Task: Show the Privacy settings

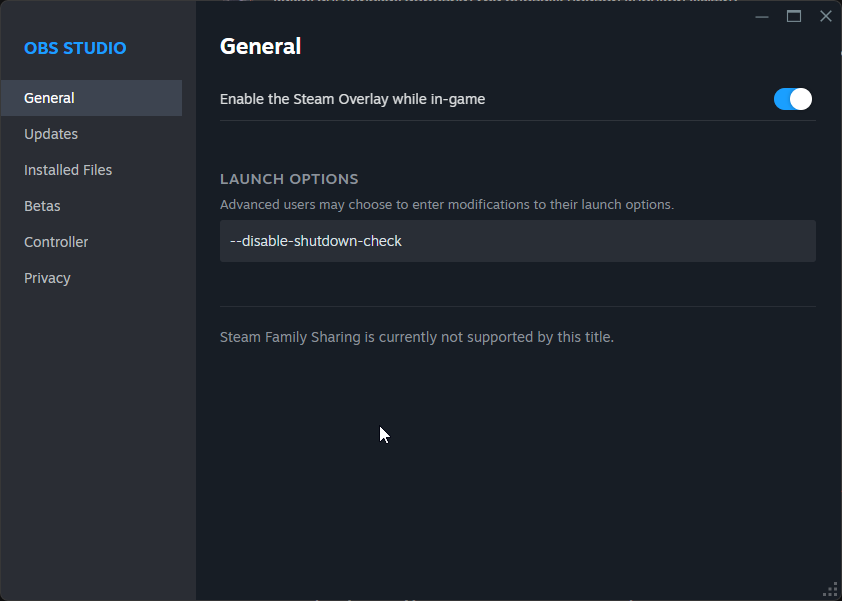Action: 47,278
